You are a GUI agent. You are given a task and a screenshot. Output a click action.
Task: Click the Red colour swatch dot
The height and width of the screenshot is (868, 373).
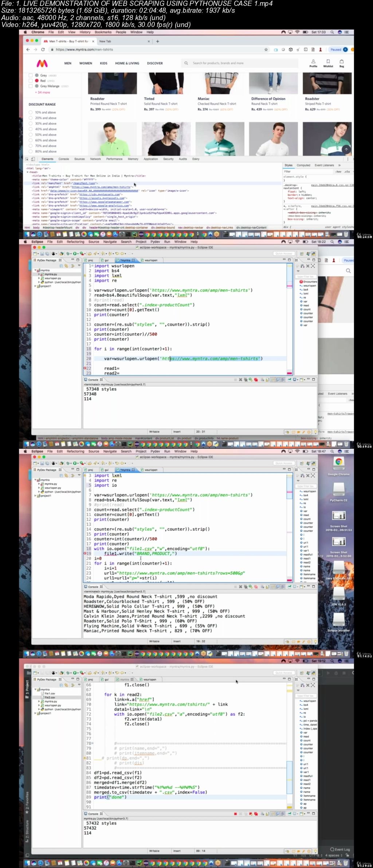coord(37,81)
